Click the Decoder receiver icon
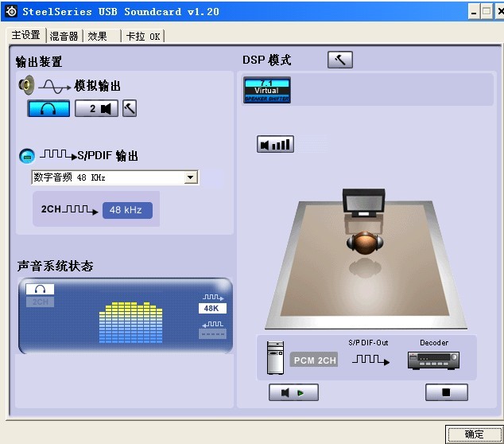The image size is (504, 444). coord(433,360)
